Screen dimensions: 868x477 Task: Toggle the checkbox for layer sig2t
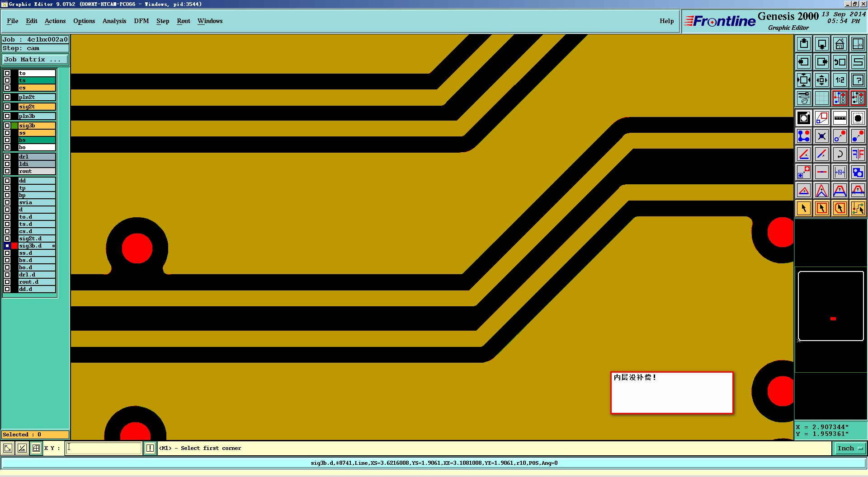pyautogui.click(x=7, y=107)
